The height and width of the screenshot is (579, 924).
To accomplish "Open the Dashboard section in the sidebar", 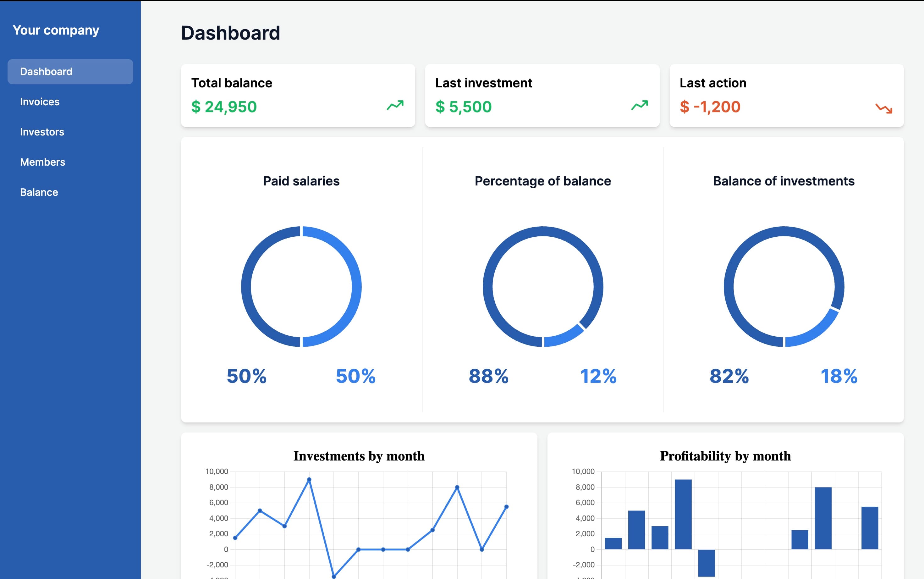I will click(x=46, y=71).
